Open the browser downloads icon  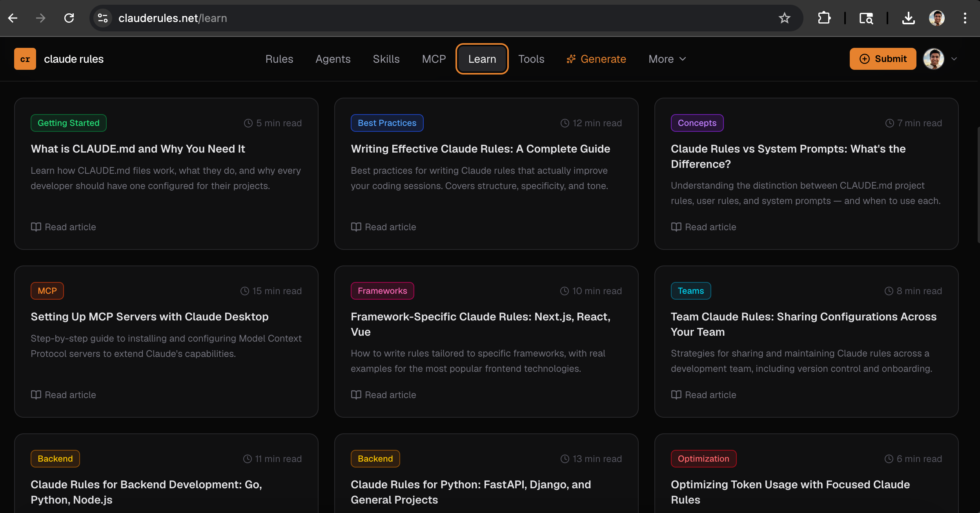908,18
